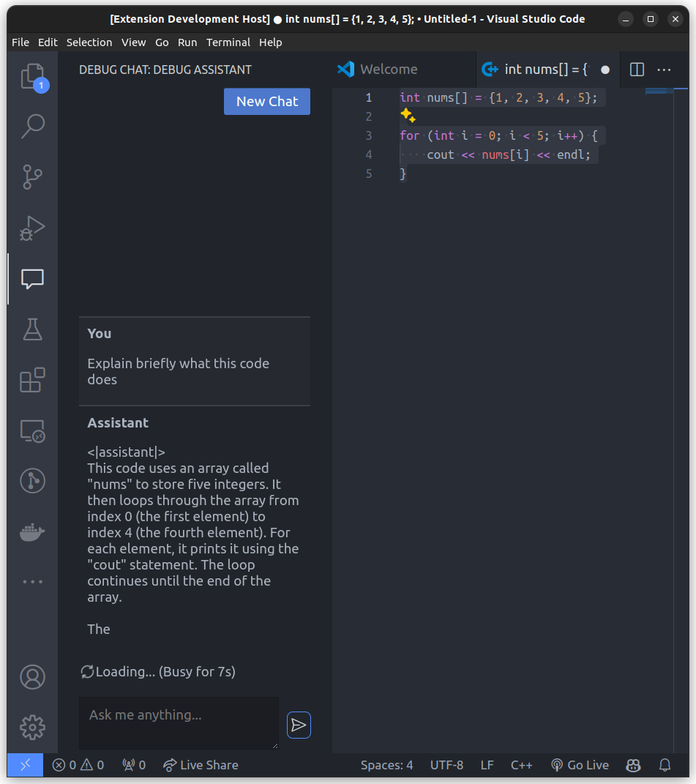Launch server with Go Live
This screenshot has width=696, height=784.
click(x=580, y=764)
